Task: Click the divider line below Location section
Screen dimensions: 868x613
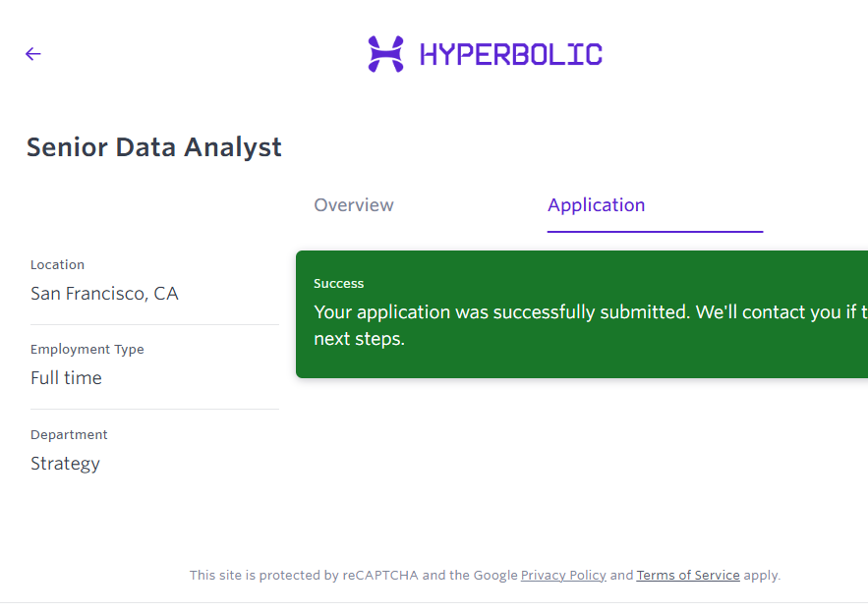Action: click(x=154, y=324)
